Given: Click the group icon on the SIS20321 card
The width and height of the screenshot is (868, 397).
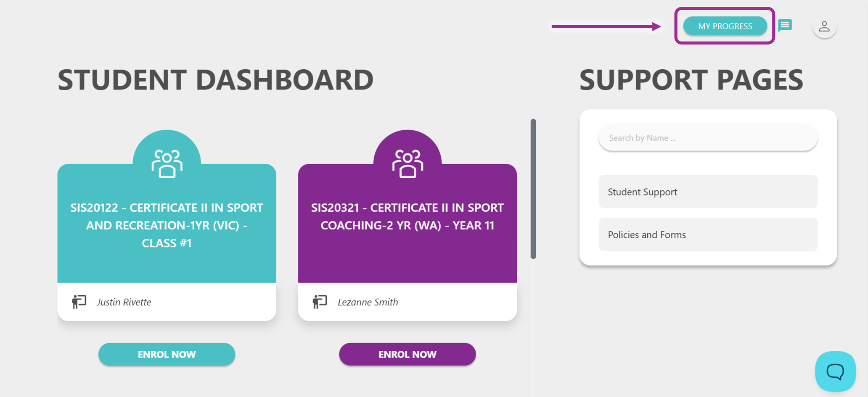Looking at the screenshot, I should pos(408,163).
